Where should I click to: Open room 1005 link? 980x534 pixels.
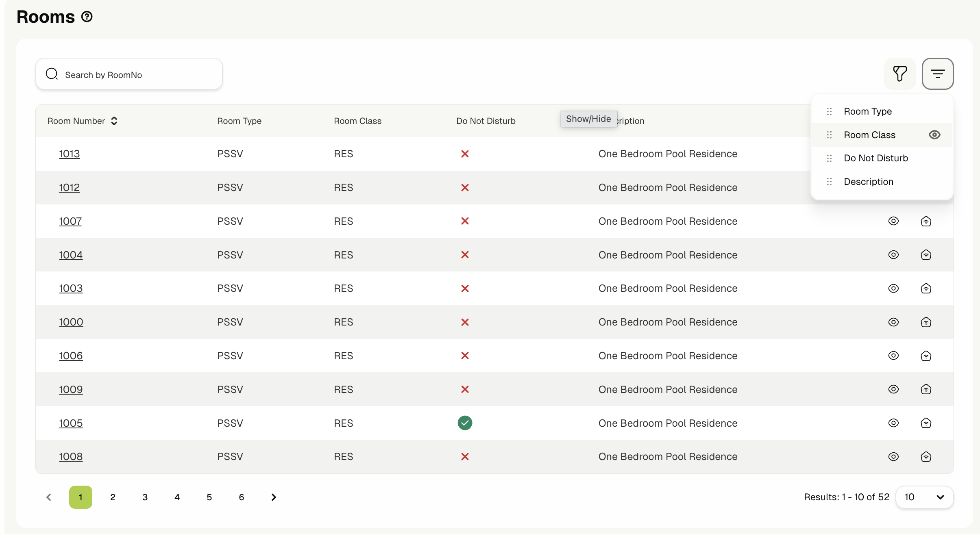point(71,423)
